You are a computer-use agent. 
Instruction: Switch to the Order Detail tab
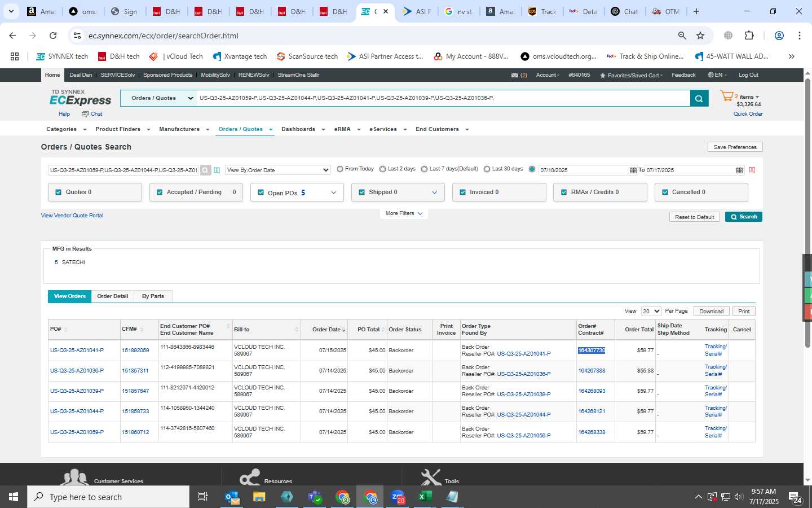click(x=113, y=296)
